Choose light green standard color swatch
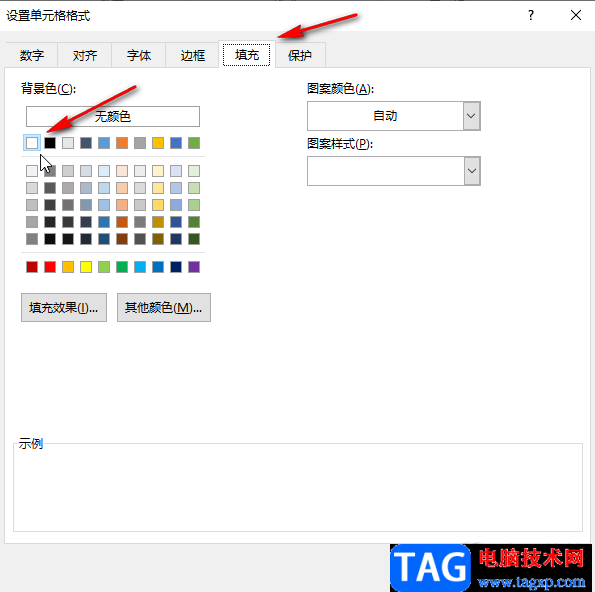Image resolution: width=595 pixels, height=592 pixels. [104, 267]
